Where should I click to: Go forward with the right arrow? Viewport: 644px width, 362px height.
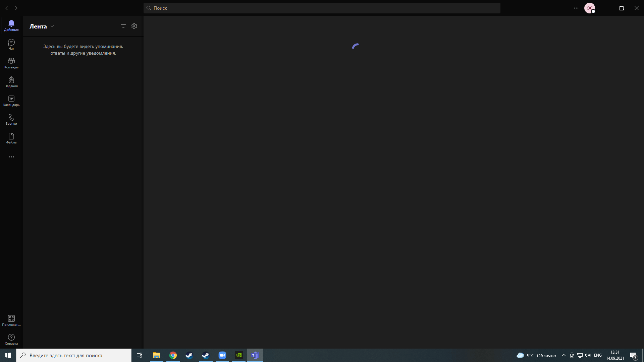click(x=16, y=8)
